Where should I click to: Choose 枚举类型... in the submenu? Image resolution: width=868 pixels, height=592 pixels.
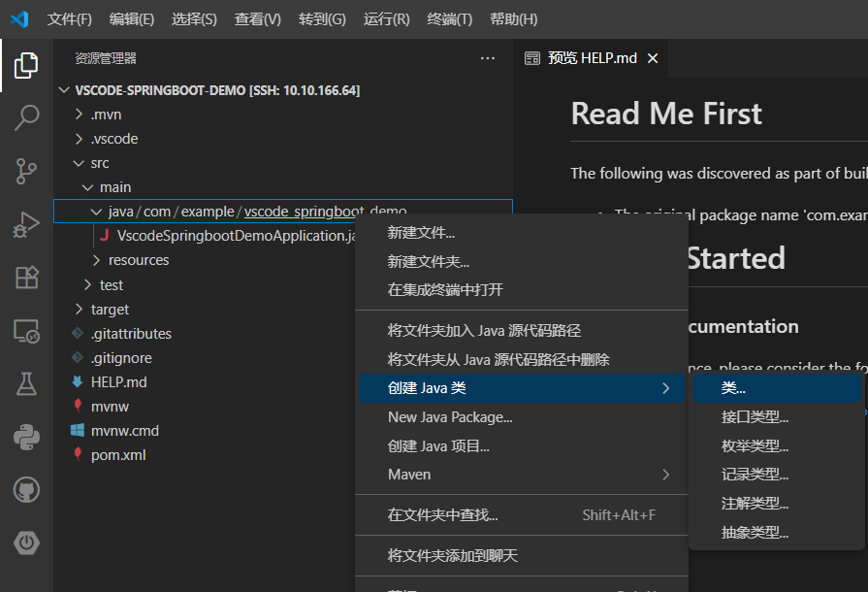click(777, 445)
